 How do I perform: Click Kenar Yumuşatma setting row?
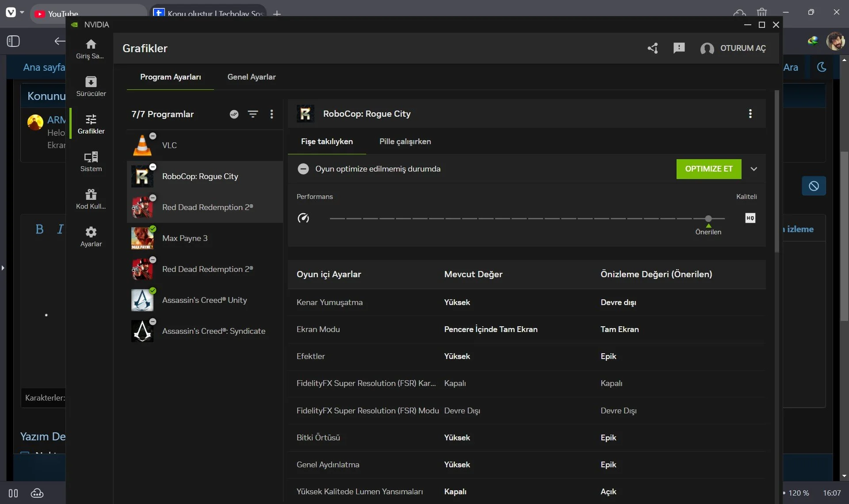click(x=527, y=302)
